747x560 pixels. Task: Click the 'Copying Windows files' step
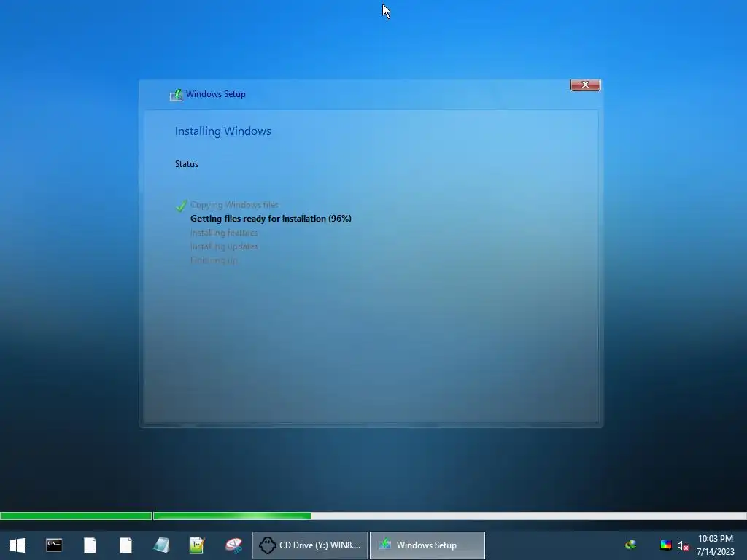pyautogui.click(x=234, y=205)
